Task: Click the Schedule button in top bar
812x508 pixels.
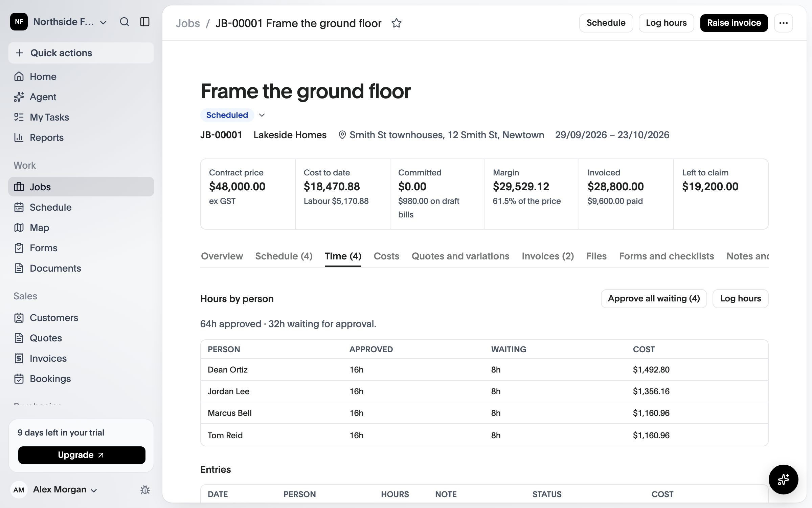Action: tap(606, 23)
